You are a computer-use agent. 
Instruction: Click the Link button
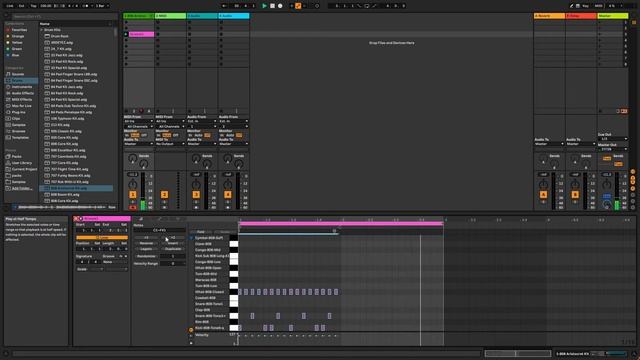pos(10,6)
